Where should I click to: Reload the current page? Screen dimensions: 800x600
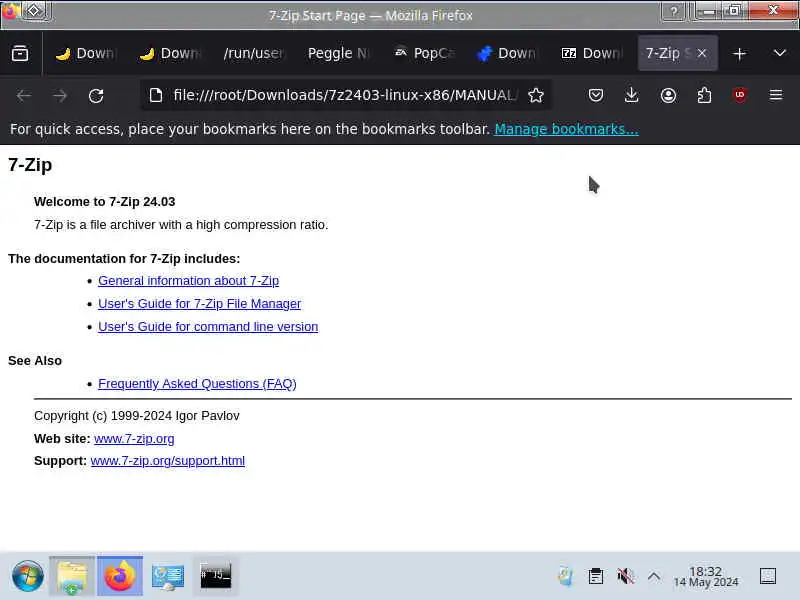click(96, 95)
